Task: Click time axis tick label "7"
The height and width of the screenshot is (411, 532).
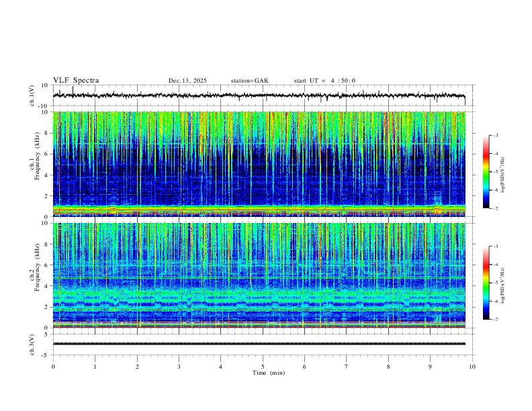Action: point(347,367)
